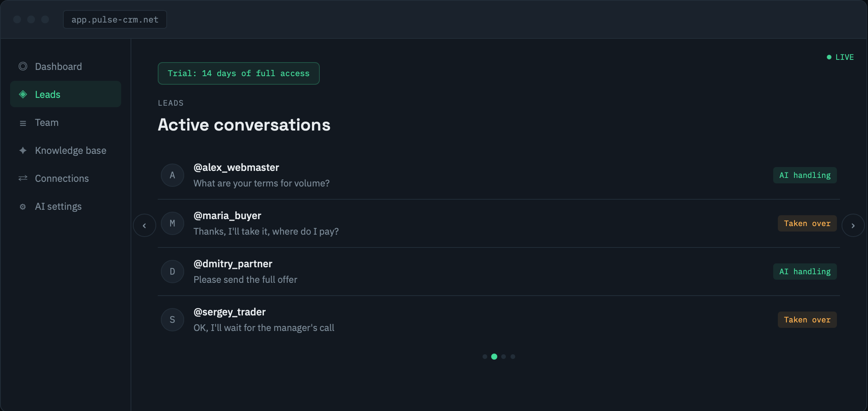Click the letter S avatar
This screenshot has width=868, height=411.
[173, 320]
